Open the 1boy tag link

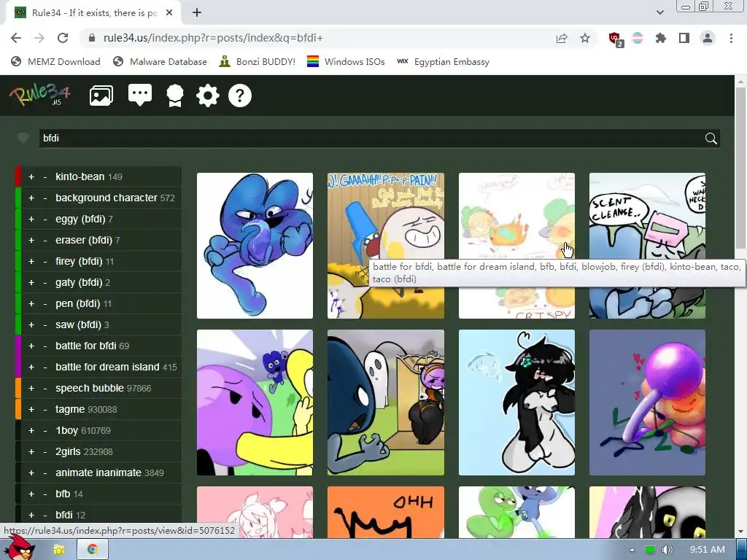[x=66, y=430]
